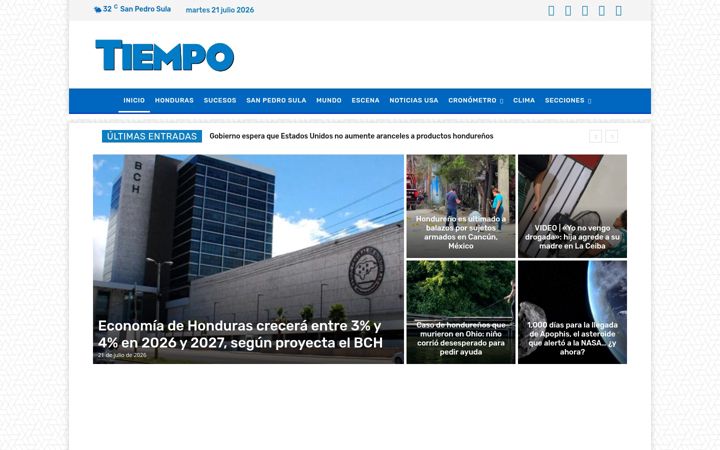Expand the Secciones dropdown menu
The width and height of the screenshot is (720, 450).
[568, 101]
